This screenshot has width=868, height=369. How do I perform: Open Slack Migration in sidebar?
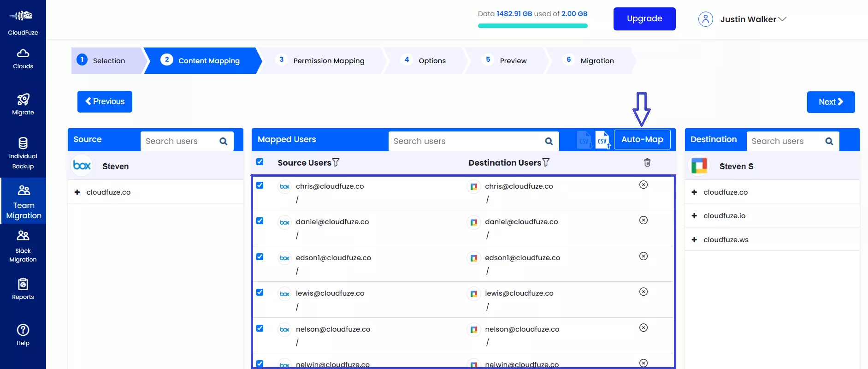(23, 246)
